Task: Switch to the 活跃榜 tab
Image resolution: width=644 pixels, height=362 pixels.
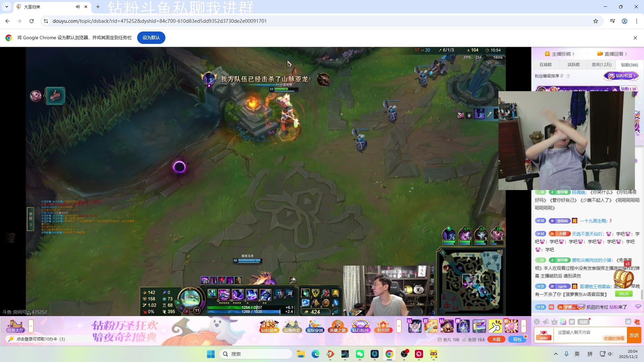Action: 574,65
